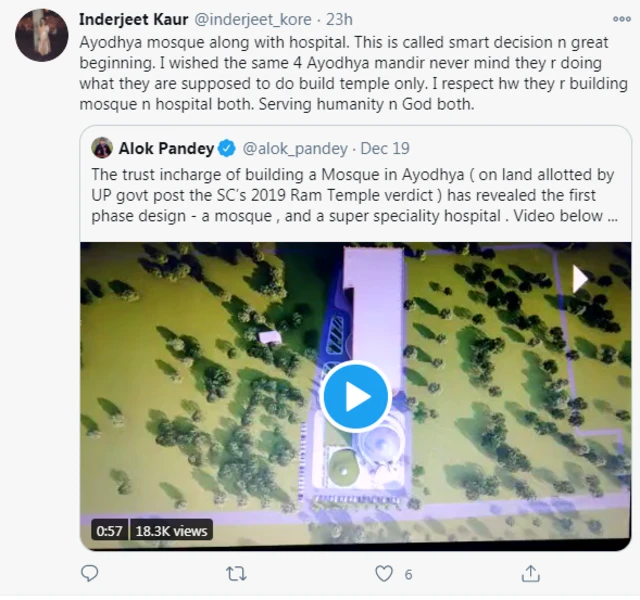Open Alok Pandey's small avatar
This screenshot has width=640, height=600.
(102, 148)
